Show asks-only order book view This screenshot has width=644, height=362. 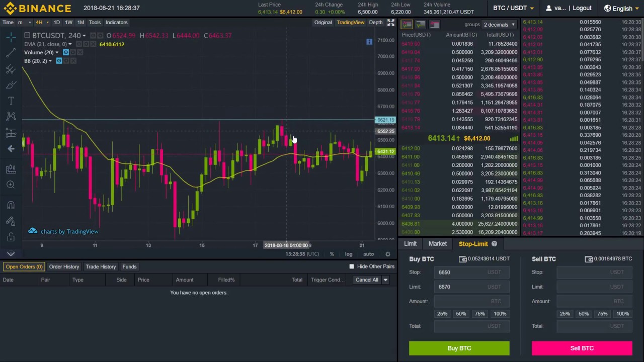(x=434, y=25)
